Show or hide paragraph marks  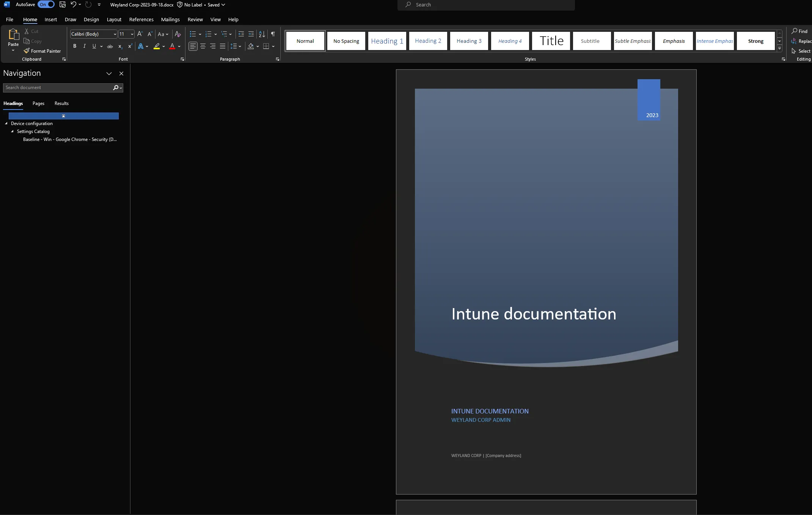[273, 34]
